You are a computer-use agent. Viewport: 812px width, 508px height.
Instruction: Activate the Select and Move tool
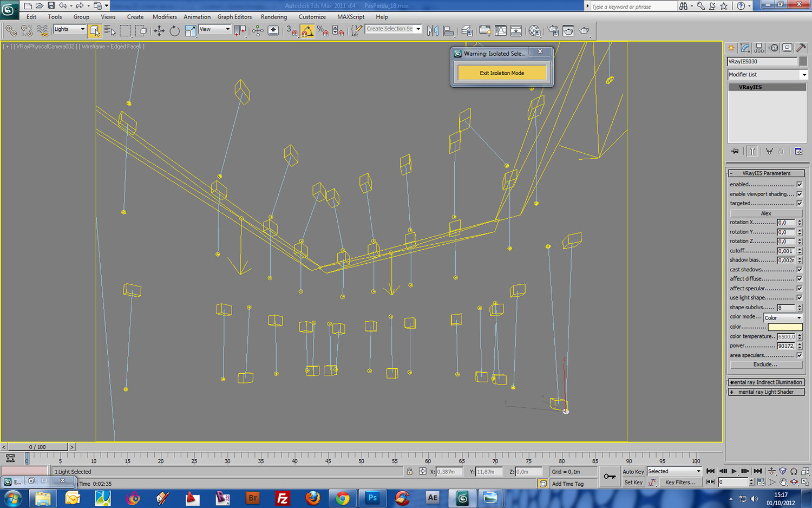[159, 31]
